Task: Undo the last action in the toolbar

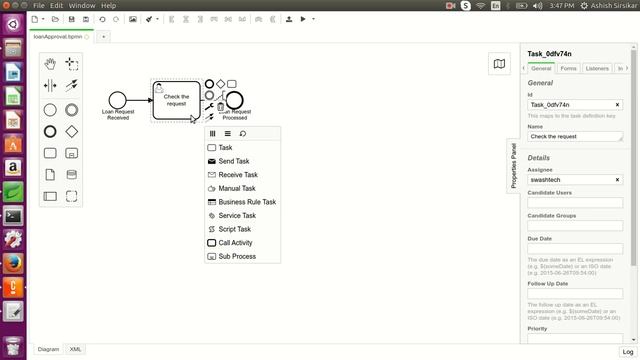Action: [102, 19]
